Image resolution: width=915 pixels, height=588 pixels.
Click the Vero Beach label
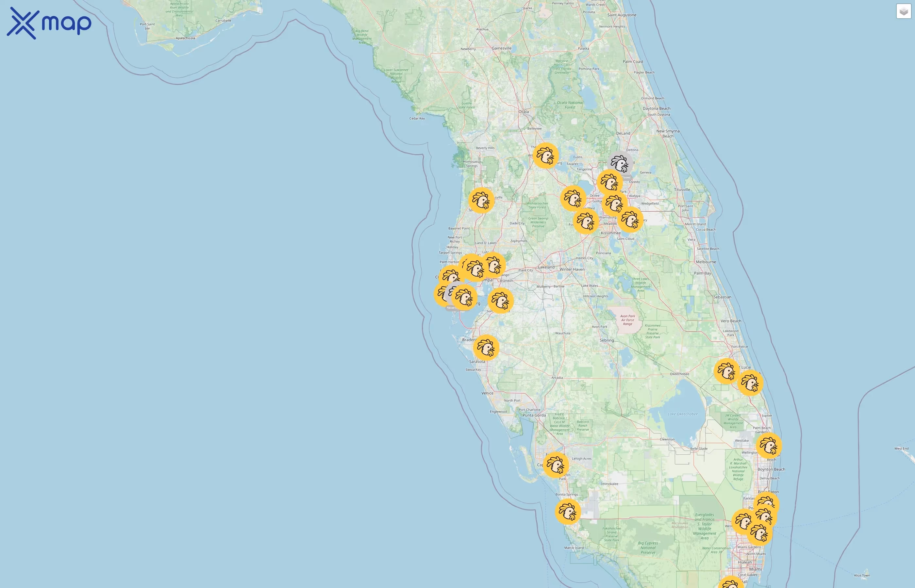point(731,321)
